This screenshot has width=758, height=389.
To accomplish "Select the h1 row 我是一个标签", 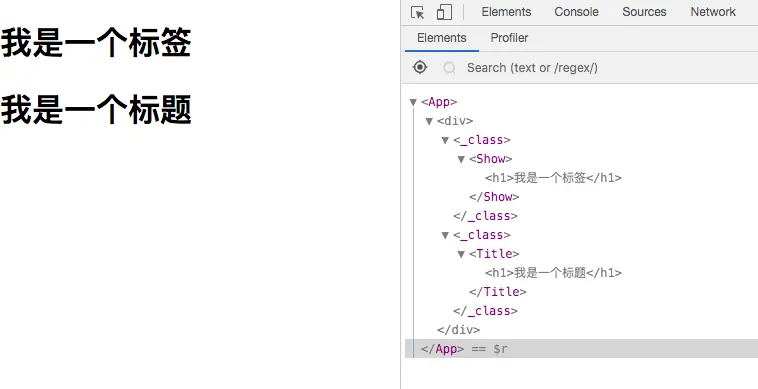I will (554, 178).
